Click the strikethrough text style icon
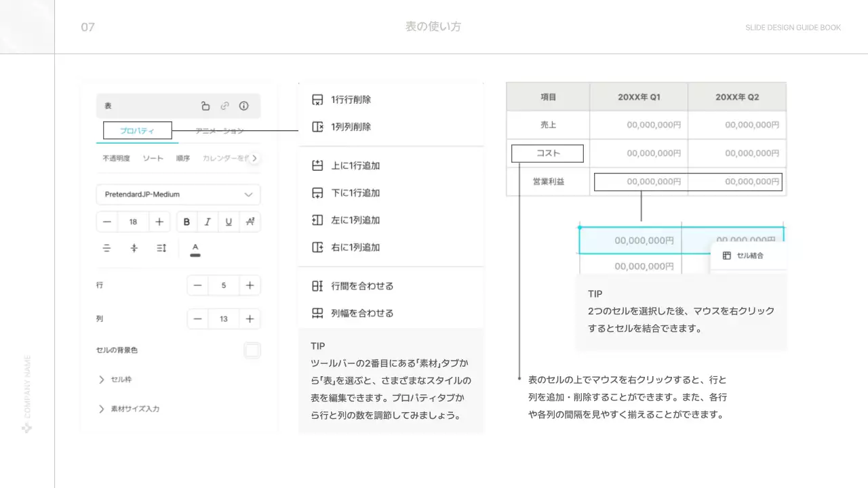 tap(250, 222)
